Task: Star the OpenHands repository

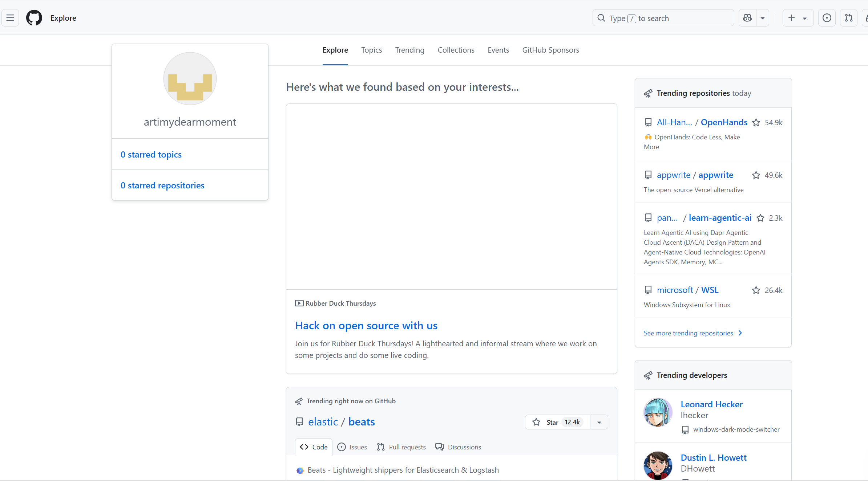Action: click(756, 123)
